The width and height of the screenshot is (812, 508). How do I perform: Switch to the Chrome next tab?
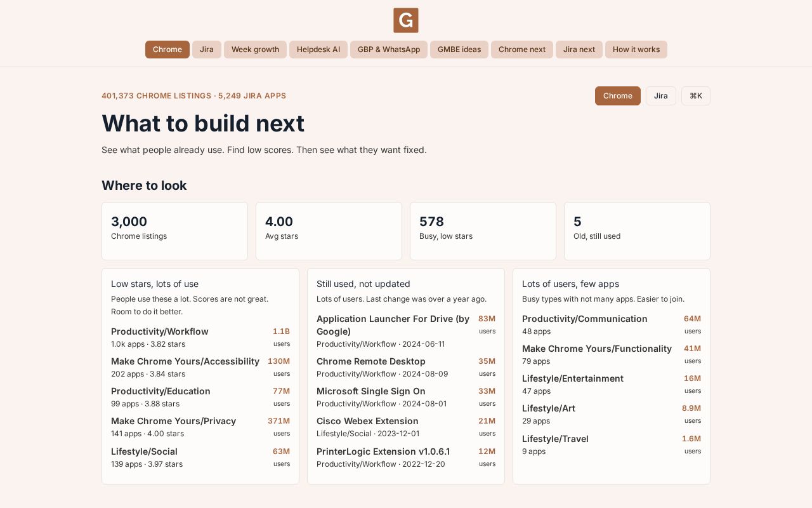click(x=522, y=50)
